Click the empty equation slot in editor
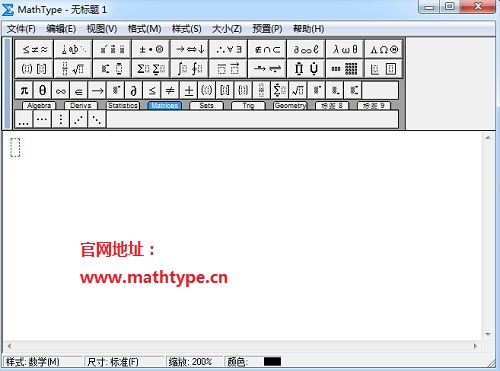This screenshot has width=500, height=371. pos(15,147)
